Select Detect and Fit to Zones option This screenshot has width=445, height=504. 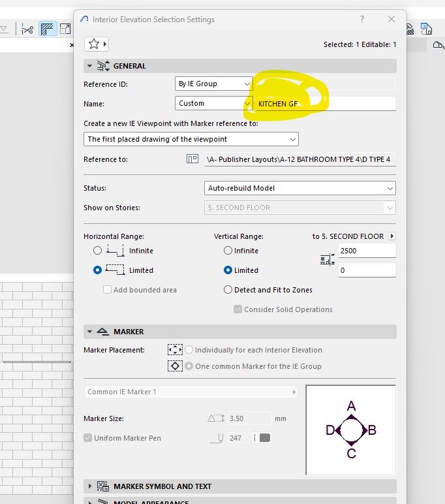coord(228,290)
